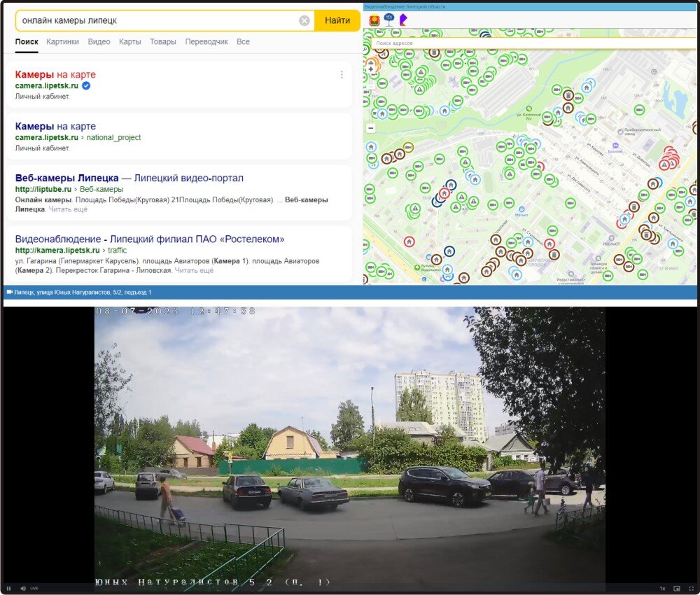Click the clear X icon in the Yandex search box
700x595 pixels.
click(x=304, y=20)
